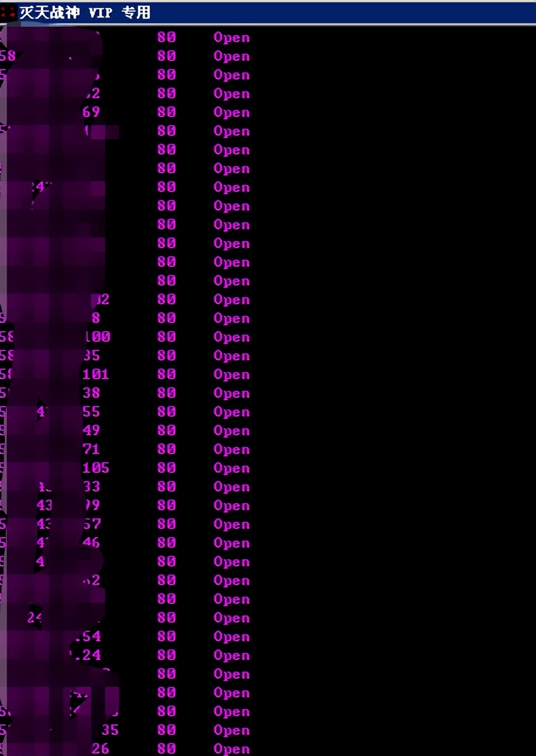Select the address fragment '100'

click(x=97, y=337)
